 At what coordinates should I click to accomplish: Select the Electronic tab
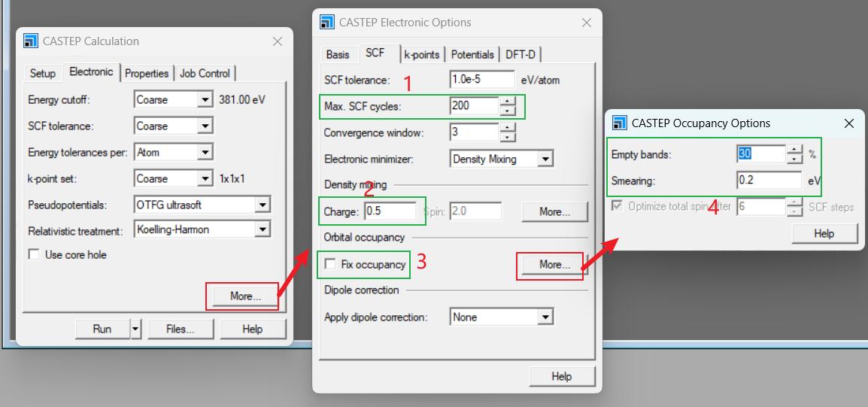pyautogui.click(x=91, y=71)
